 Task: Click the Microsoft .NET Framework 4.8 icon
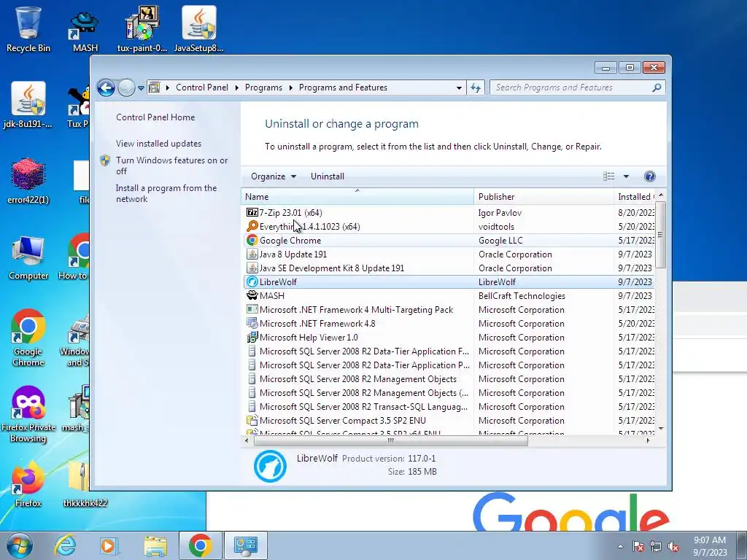[252, 323]
